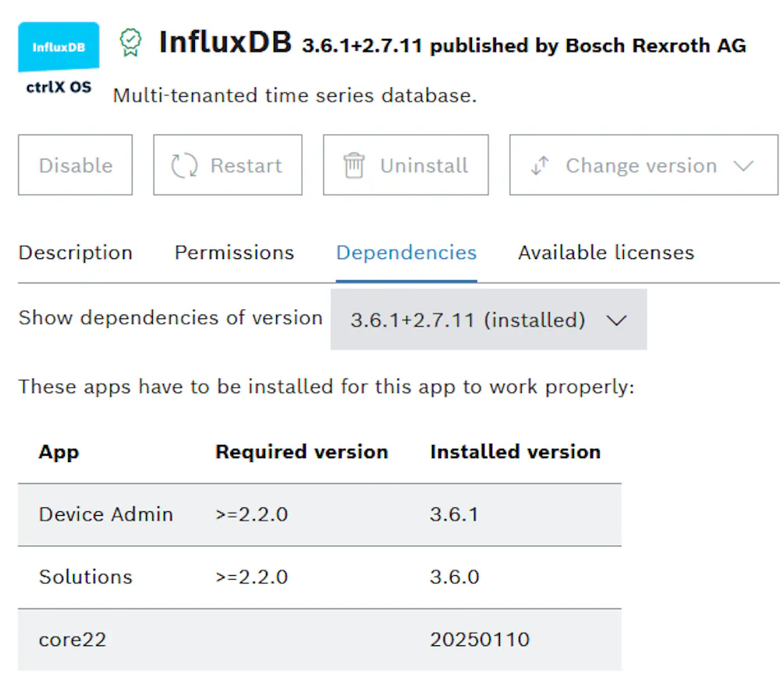Open the Permissions tab

(x=234, y=253)
